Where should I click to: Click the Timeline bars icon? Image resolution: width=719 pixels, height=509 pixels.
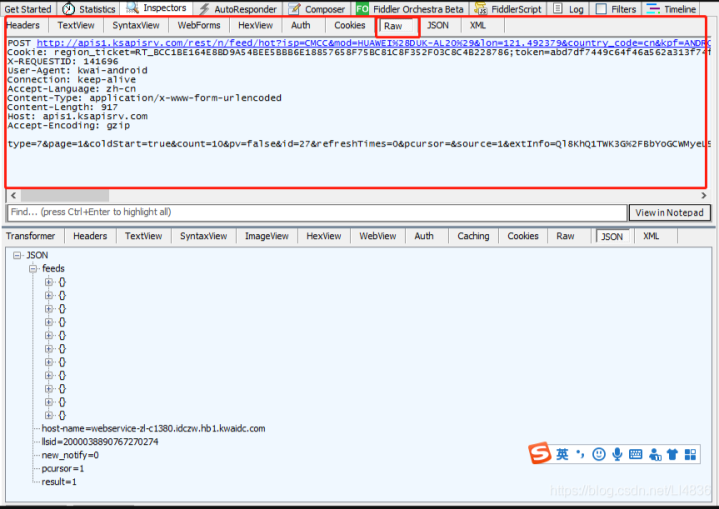[x=653, y=9]
